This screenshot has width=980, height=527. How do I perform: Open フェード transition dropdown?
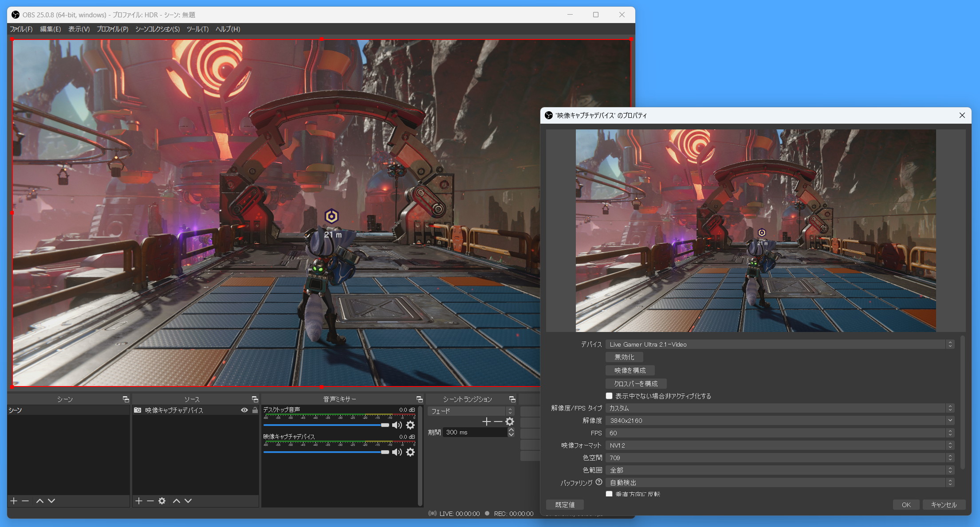471,411
